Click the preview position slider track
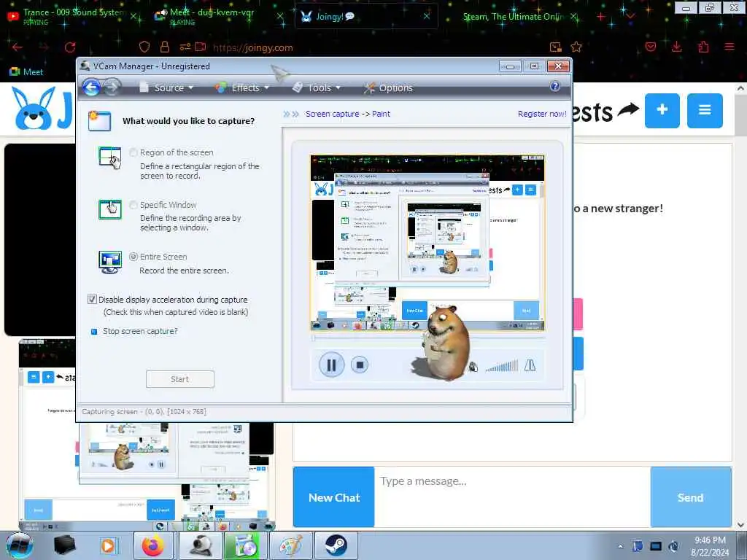747x560 pixels. point(427,338)
